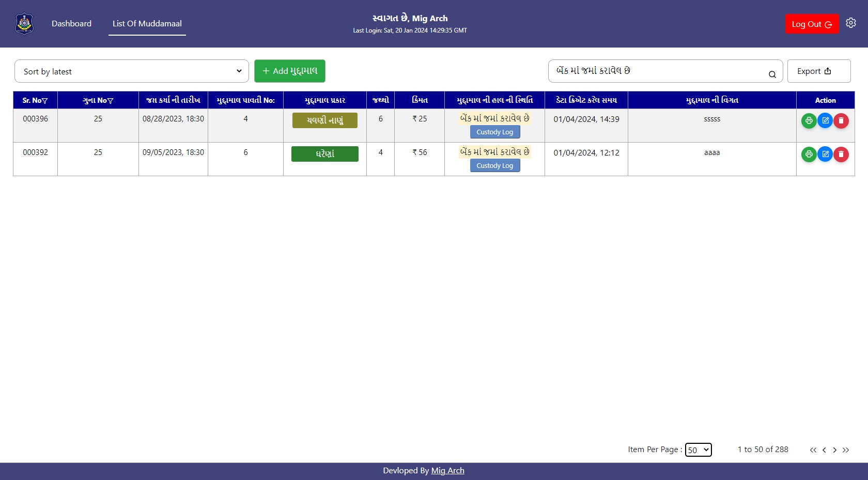Toggle the ગુના No column filter
868x480 pixels.
point(111,101)
